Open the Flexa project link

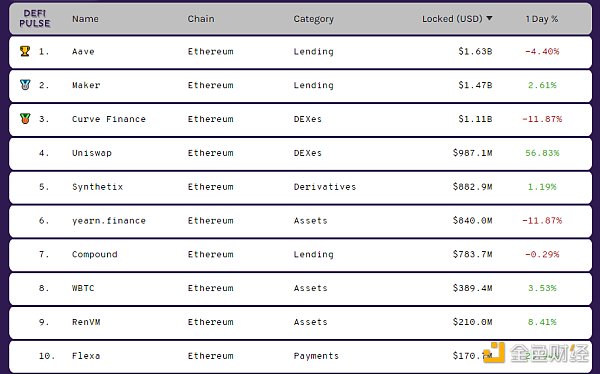tap(86, 356)
